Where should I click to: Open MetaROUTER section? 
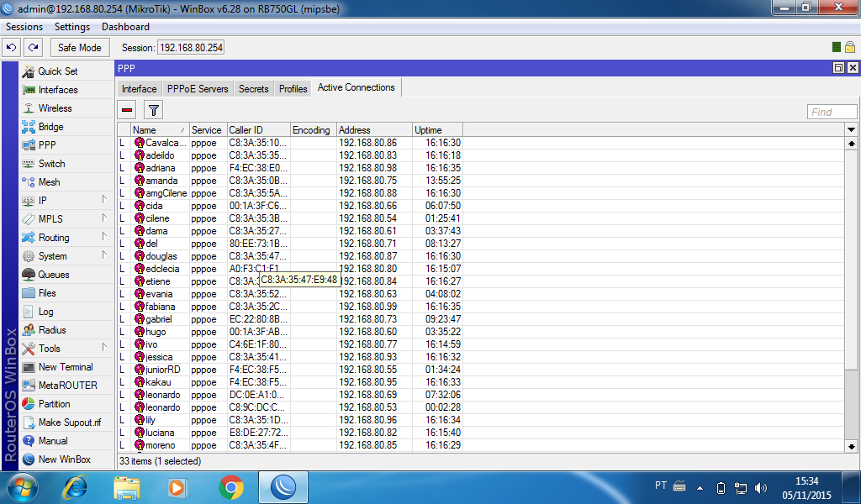point(66,386)
